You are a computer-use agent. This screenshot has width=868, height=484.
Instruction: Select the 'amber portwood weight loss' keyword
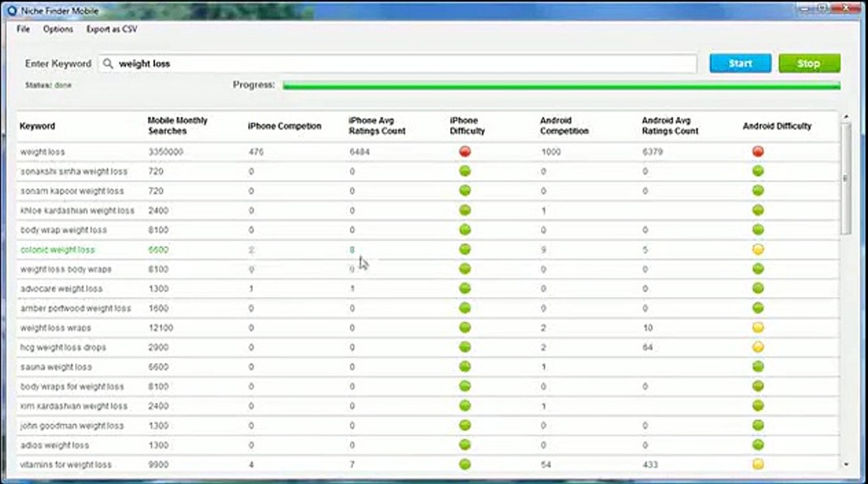pyautogui.click(x=76, y=308)
